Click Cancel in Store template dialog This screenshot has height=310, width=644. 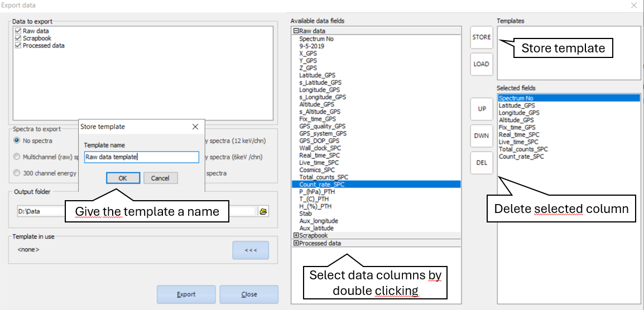coord(160,178)
